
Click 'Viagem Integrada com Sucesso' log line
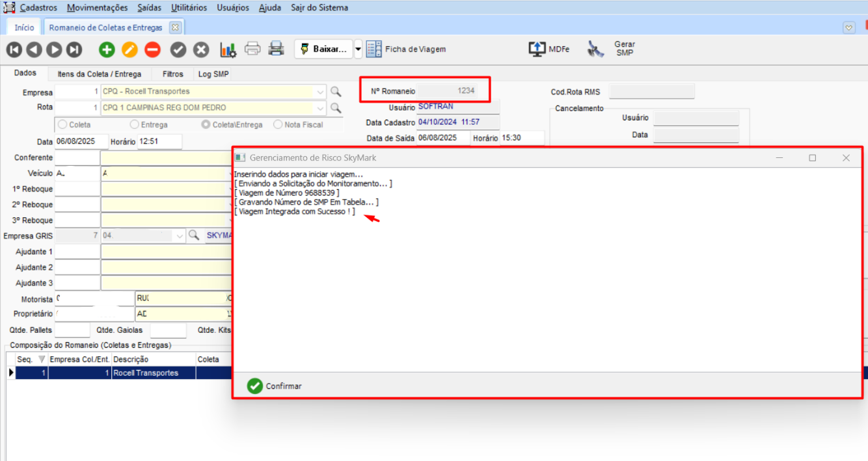pyautogui.click(x=295, y=212)
